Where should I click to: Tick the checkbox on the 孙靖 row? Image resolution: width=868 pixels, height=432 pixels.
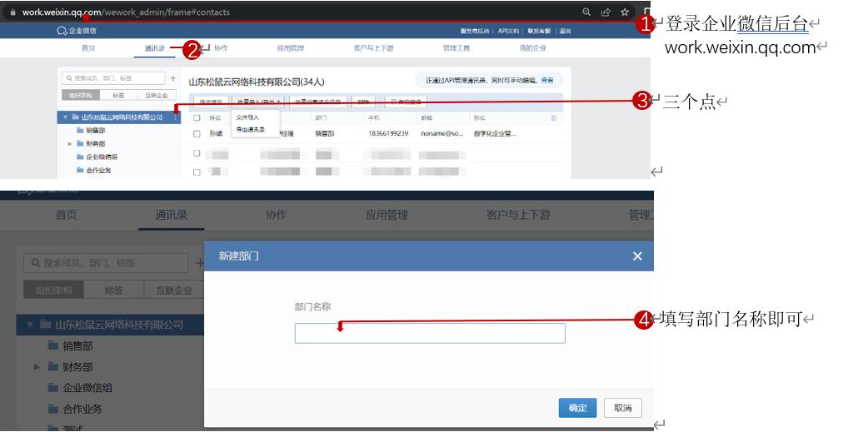pyautogui.click(x=197, y=134)
